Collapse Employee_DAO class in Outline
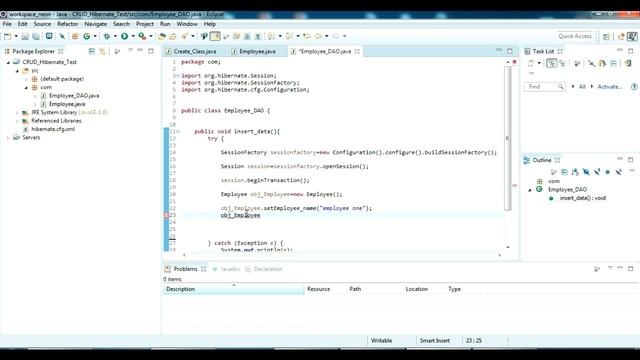The image size is (640, 360). (530, 190)
